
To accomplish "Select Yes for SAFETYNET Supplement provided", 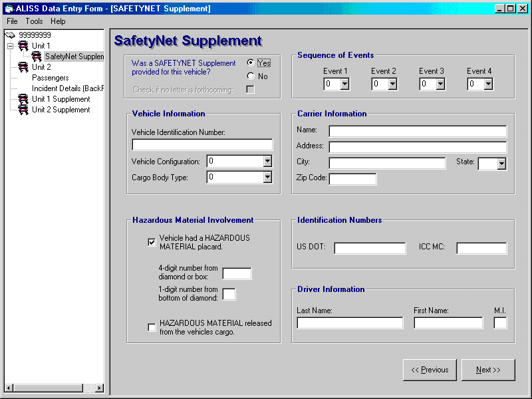I will tap(251, 63).
